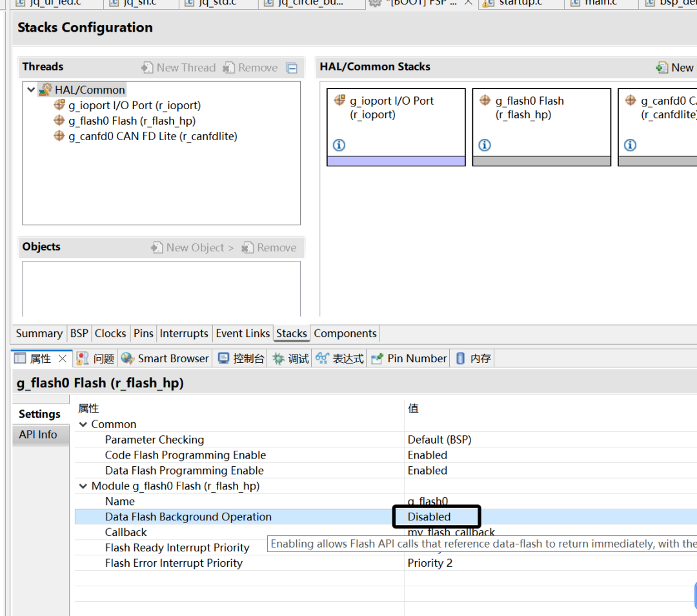Open Data Flash Background Operation value dropdown
697x616 pixels.
tap(437, 517)
